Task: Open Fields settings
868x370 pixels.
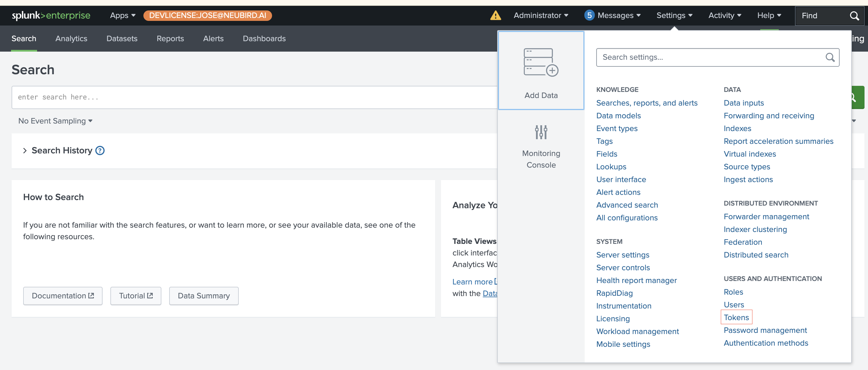Action: click(x=606, y=154)
